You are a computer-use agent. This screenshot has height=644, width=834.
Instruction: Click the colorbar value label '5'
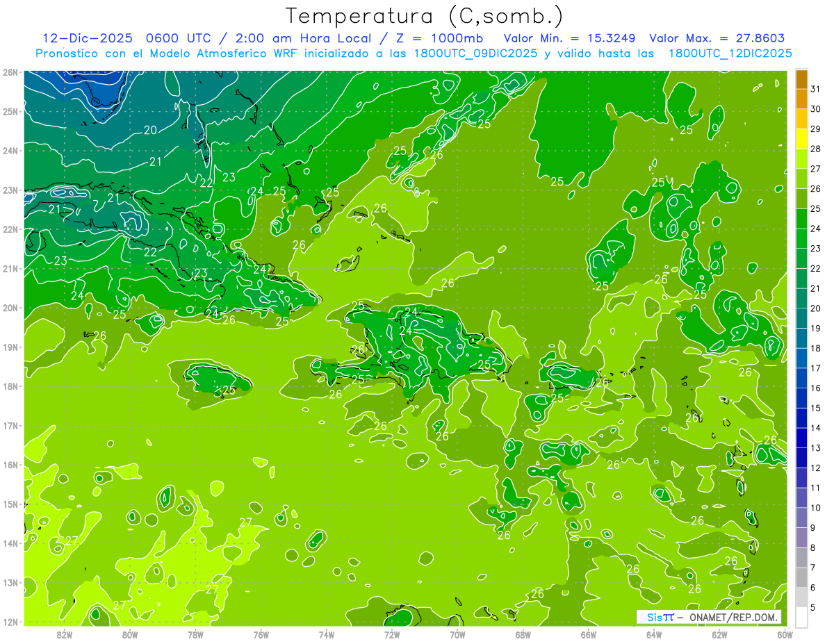[813, 608]
